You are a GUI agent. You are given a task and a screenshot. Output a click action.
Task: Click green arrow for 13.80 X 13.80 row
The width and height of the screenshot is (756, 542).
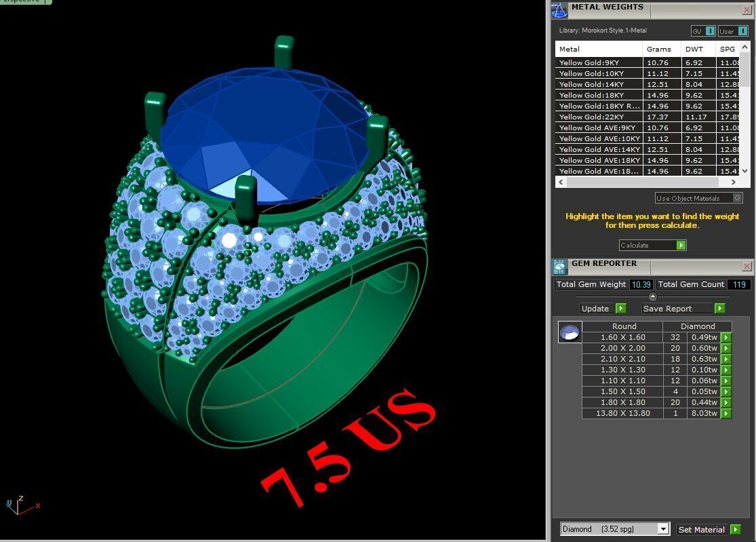726,413
